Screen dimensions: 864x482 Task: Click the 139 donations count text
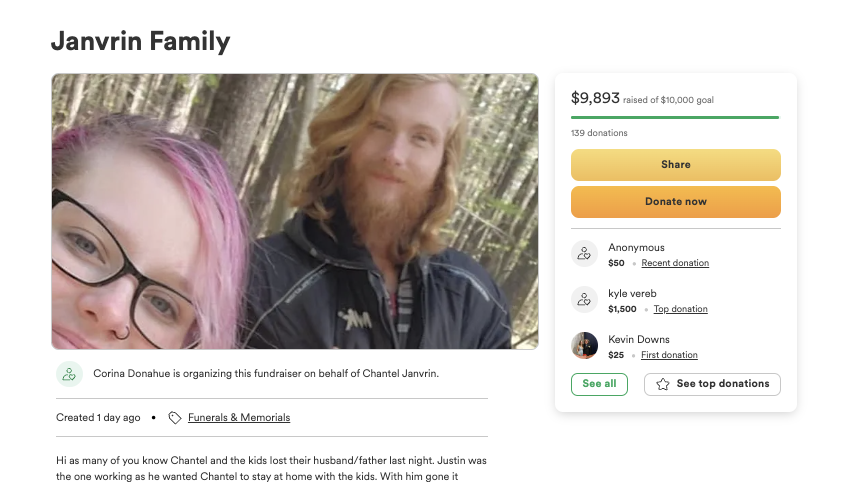click(x=599, y=133)
